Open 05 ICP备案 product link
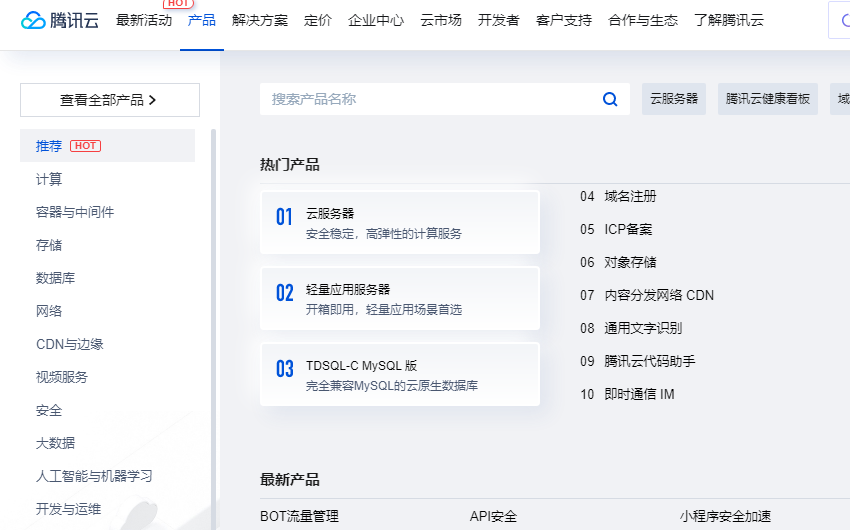The image size is (850, 530). coord(616,229)
